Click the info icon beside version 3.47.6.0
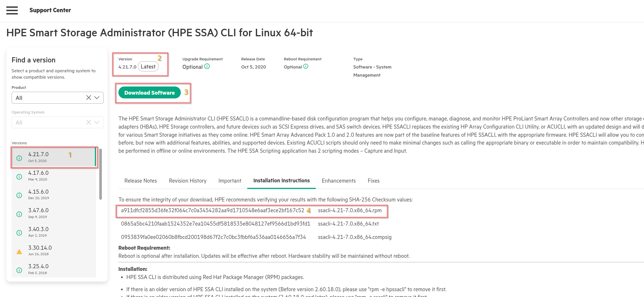This screenshot has width=644, height=297. (19, 214)
